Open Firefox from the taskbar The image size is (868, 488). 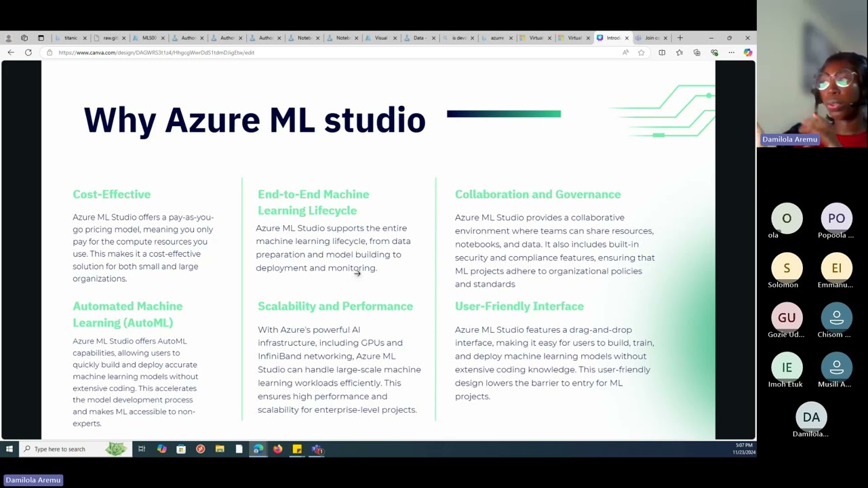tap(277, 449)
